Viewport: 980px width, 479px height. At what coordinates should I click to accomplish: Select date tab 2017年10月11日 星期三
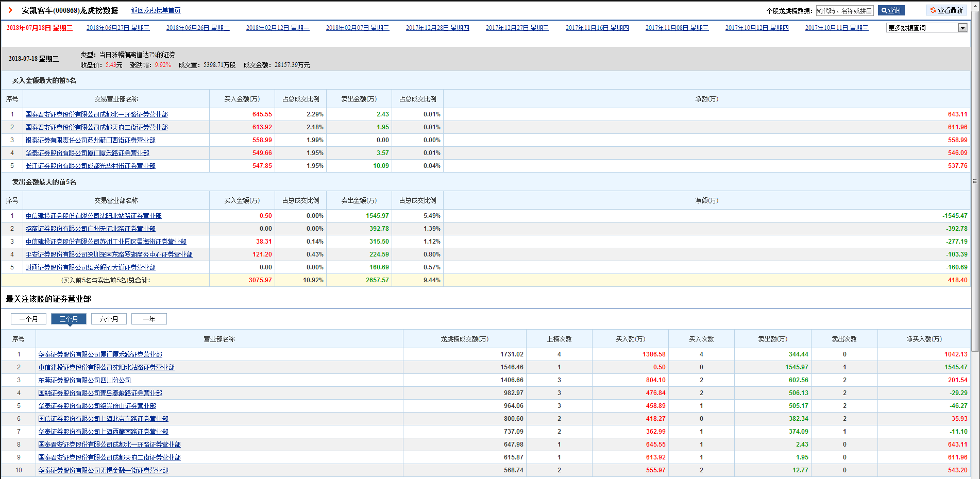pos(837,28)
